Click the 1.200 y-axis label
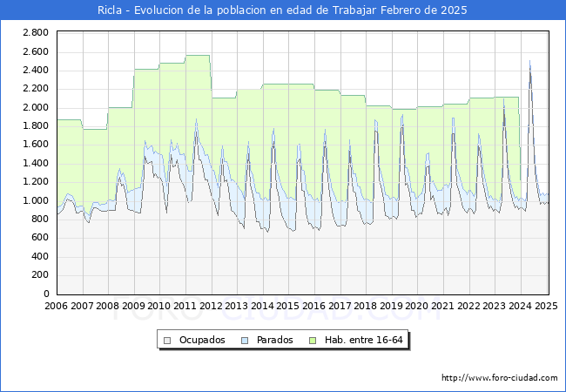Image resolution: width=566 pixels, height=392 pixels. click(x=36, y=182)
